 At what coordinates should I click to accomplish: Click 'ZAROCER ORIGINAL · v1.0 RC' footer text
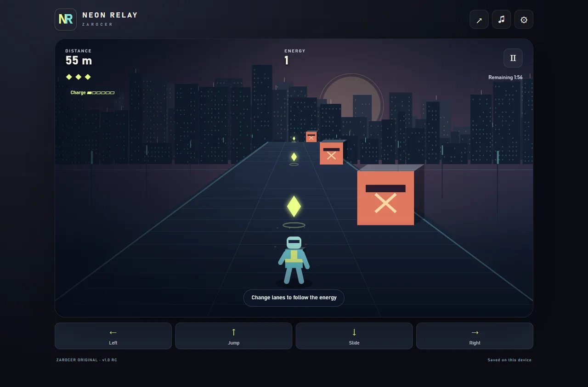click(87, 360)
